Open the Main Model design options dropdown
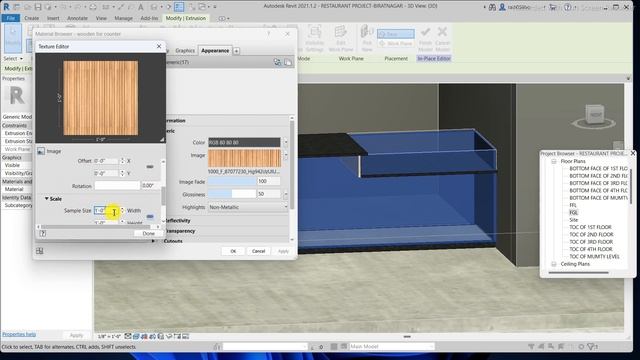 tap(391, 347)
